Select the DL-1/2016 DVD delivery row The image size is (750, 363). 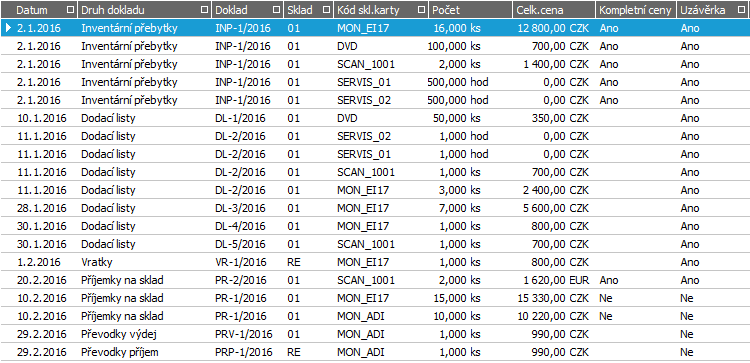pyautogui.click(x=375, y=118)
